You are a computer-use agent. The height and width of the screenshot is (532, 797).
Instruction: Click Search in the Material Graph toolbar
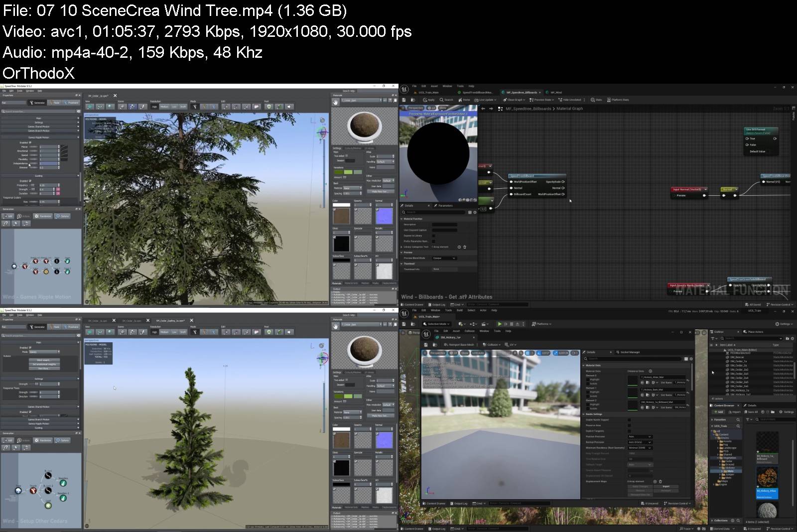pos(446,100)
